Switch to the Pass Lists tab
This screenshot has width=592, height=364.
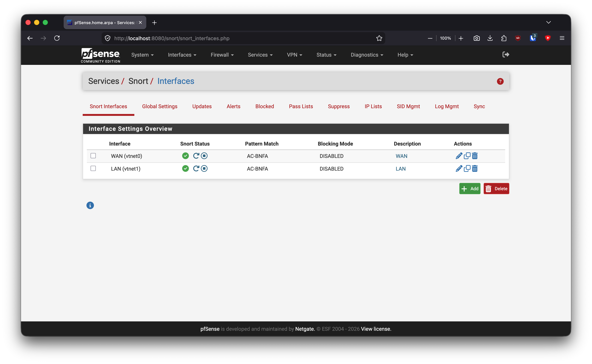point(301,106)
